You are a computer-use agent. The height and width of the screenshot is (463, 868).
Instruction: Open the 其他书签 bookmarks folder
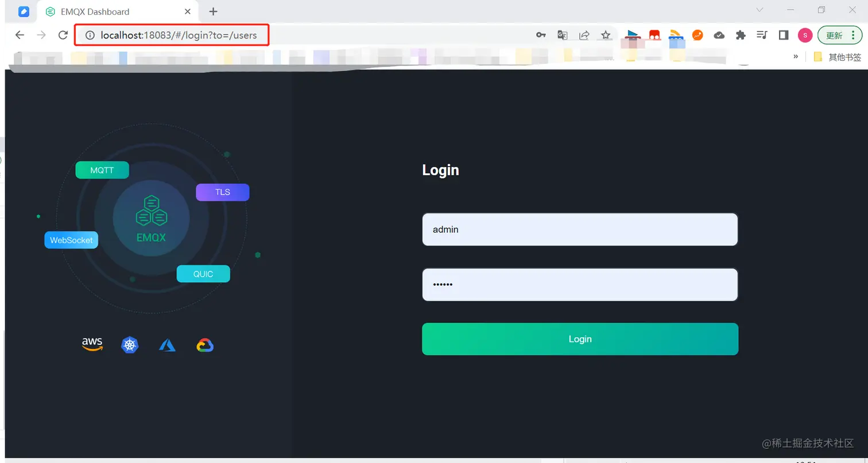pyautogui.click(x=838, y=57)
